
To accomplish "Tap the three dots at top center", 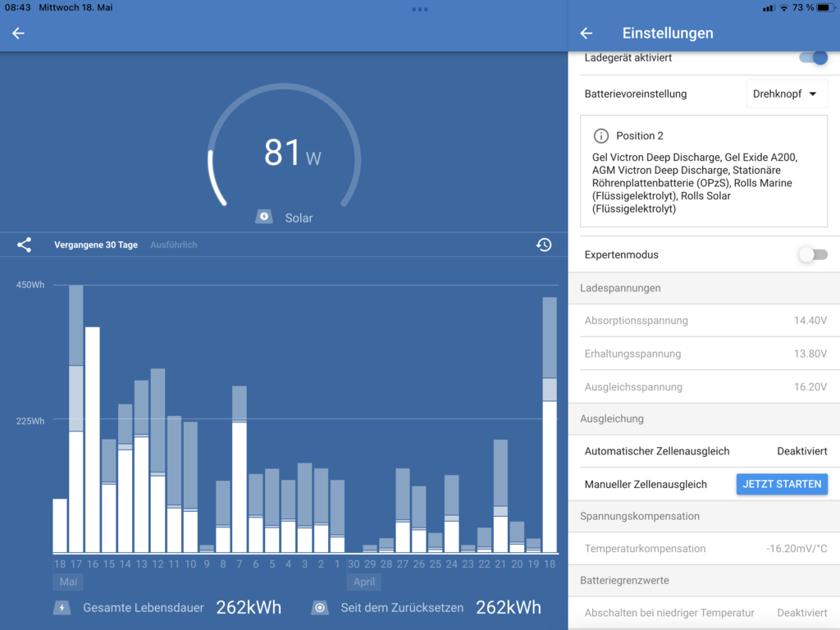I will (x=419, y=9).
